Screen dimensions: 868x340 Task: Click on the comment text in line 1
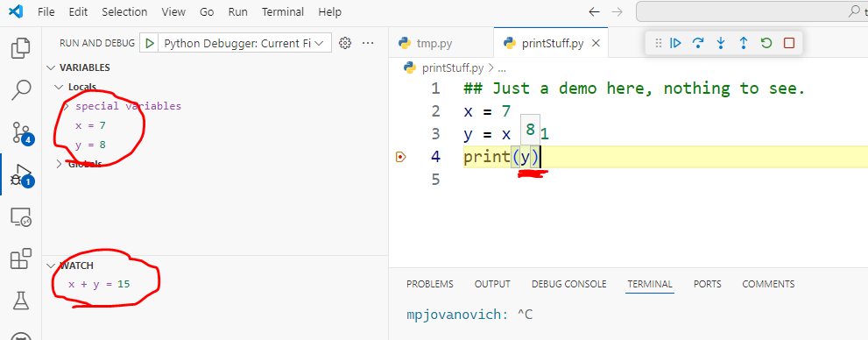(x=634, y=89)
